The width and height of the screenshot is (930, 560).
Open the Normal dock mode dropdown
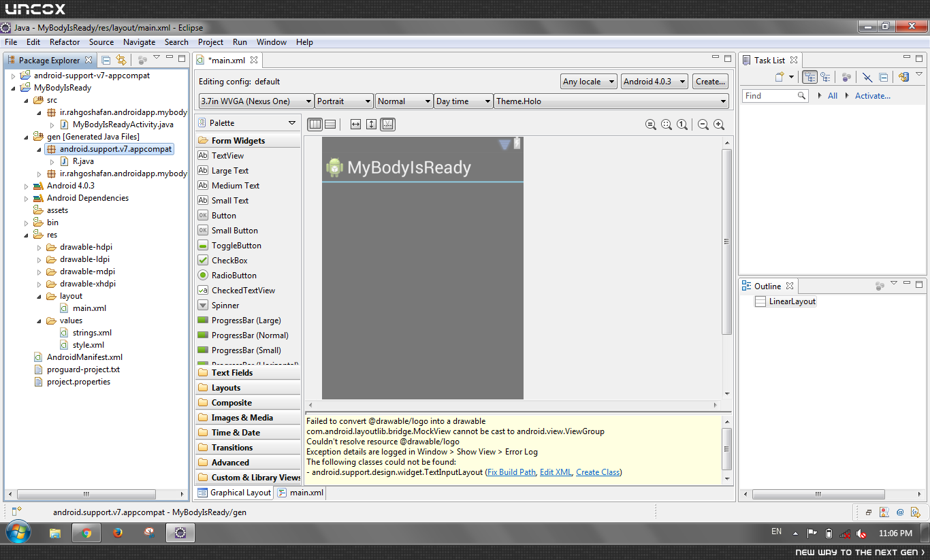[x=404, y=101]
